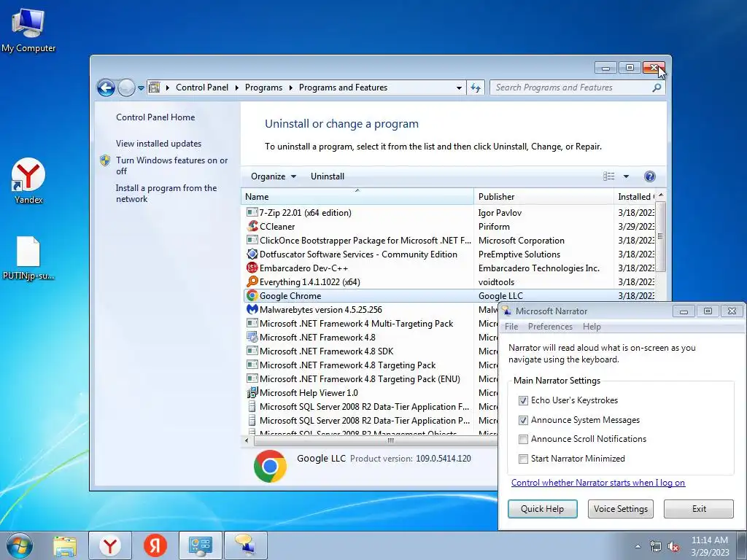
Task: Open the Narrator File menu
Action: [x=511, y=327]
